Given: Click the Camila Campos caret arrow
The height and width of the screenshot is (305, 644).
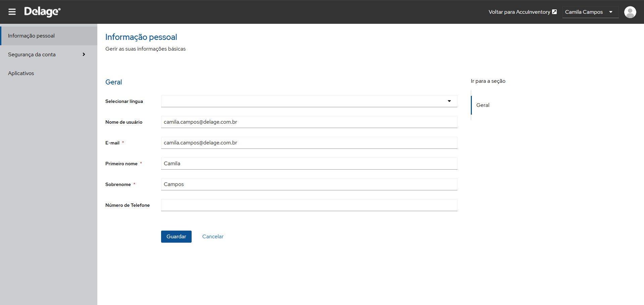Looking at the screenshot, I should point(611,12).
